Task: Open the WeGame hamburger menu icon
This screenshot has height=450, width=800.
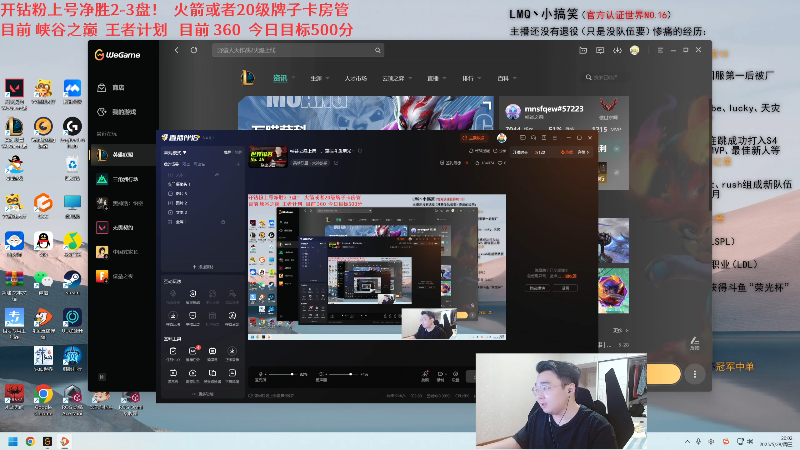Action: click(x=660, y=50)
